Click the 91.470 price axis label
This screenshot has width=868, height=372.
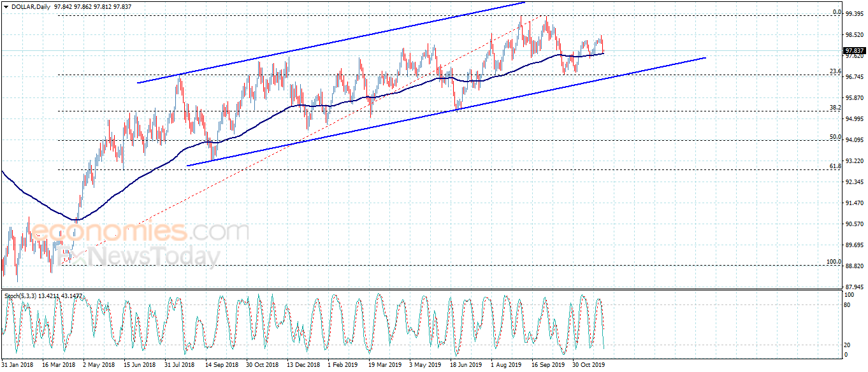854,203
